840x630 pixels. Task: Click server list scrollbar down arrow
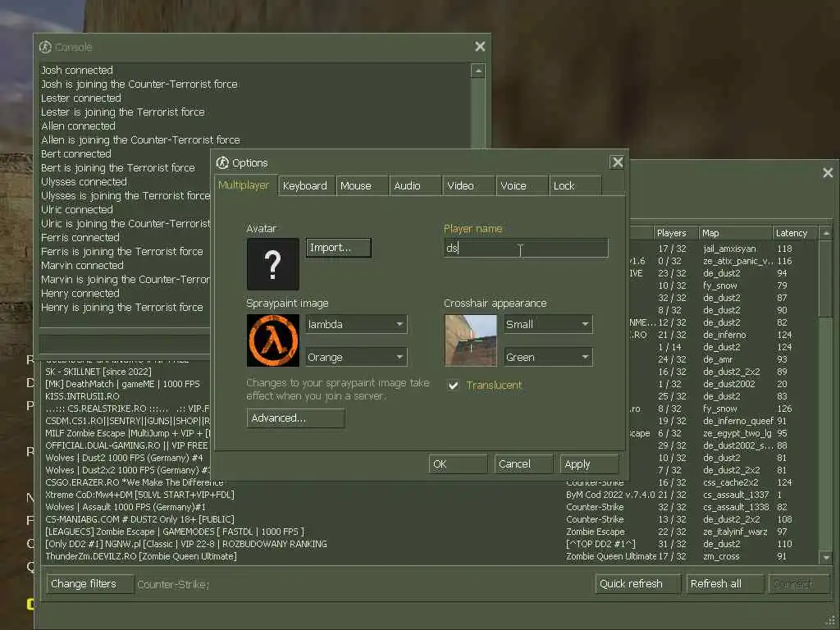825,558
